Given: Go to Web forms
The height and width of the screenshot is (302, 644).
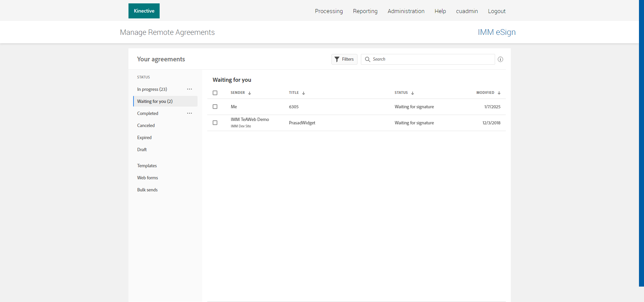Looking at the screenshot, I should 148,178.
